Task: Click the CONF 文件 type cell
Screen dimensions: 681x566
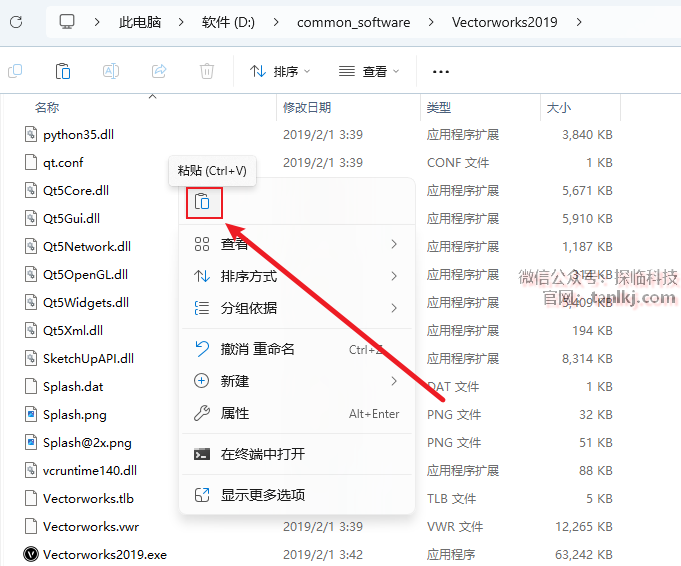Action: (x=458, y=163)
